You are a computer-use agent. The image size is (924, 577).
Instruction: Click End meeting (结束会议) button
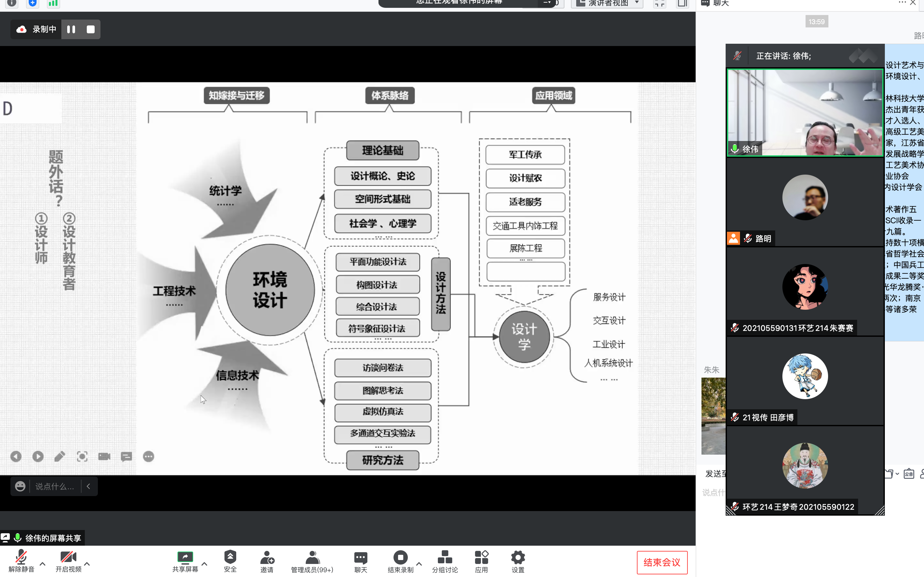point(662,562)
